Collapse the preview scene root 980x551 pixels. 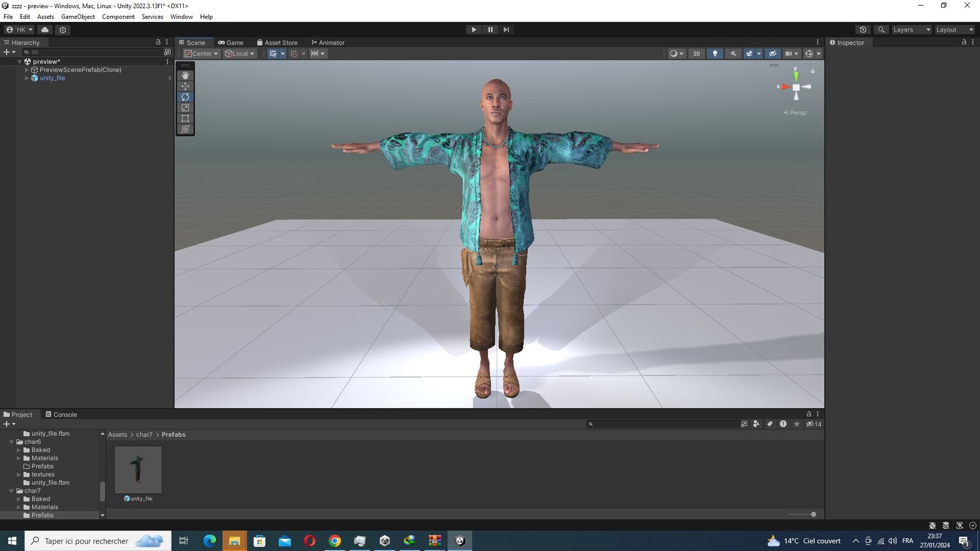20,61
